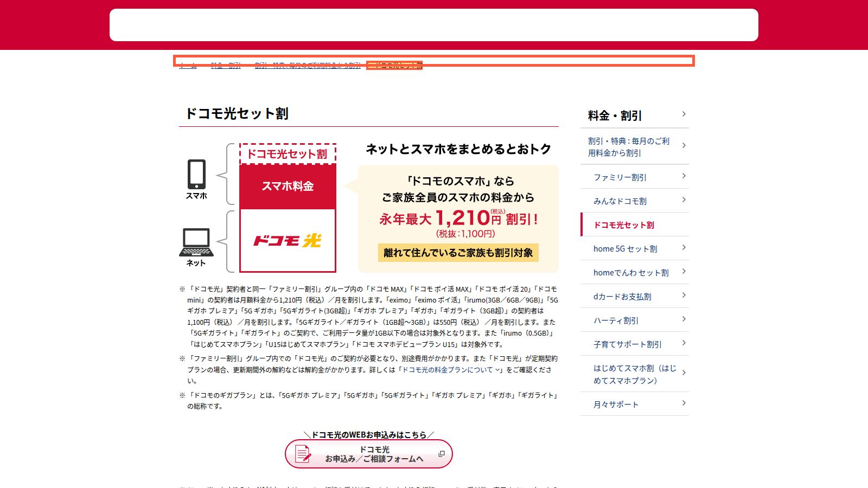This screenshot has width=868, height=488.
Task: Click the 割引・特典 breadcrumb link
Action: (308, 65)
